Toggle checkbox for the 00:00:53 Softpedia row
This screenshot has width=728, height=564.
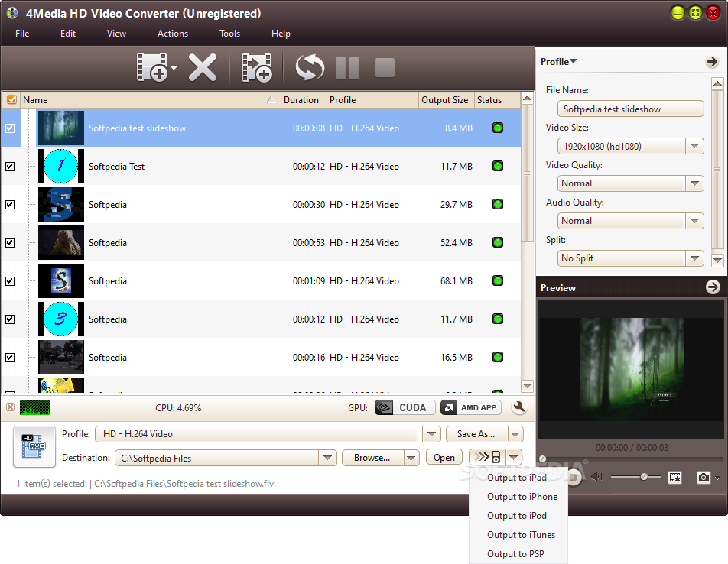[10, 243]
